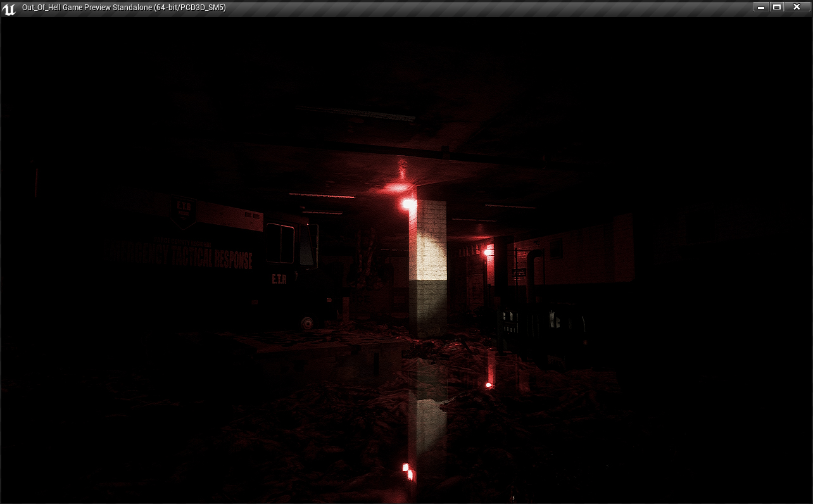This screenshot has height=504, width=813.
Task: Click the E.T.R text below cab window
Action: click(x=279, y=279)
